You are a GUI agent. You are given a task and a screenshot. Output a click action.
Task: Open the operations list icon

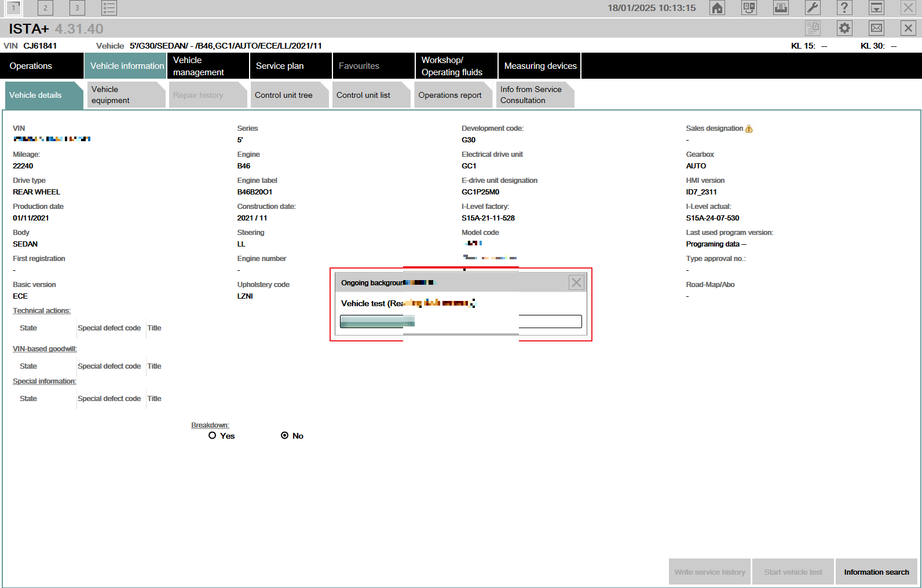pyautogui.click(x=109, y=8)
